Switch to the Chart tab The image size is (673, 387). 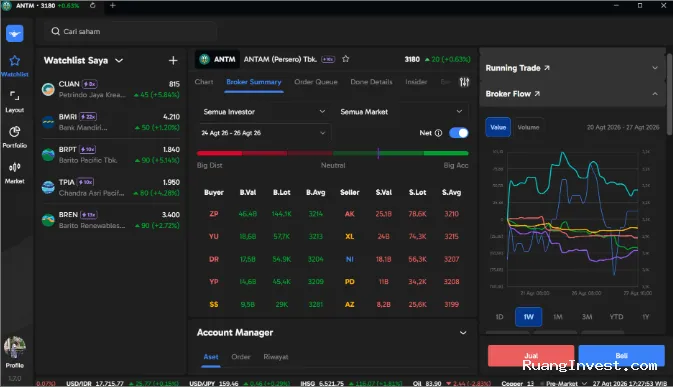pyautogui.click(x=204, y=82)
